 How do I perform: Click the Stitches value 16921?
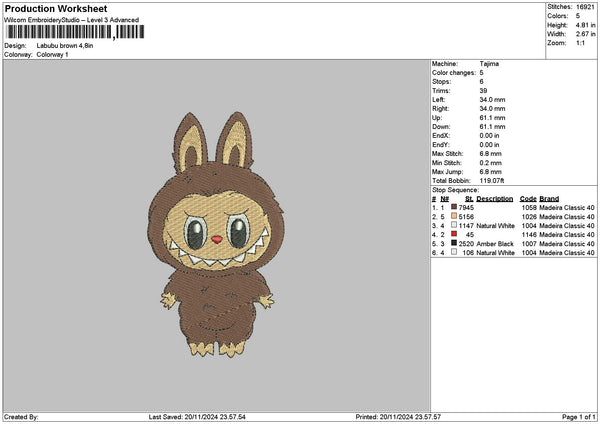pos(585,7)
